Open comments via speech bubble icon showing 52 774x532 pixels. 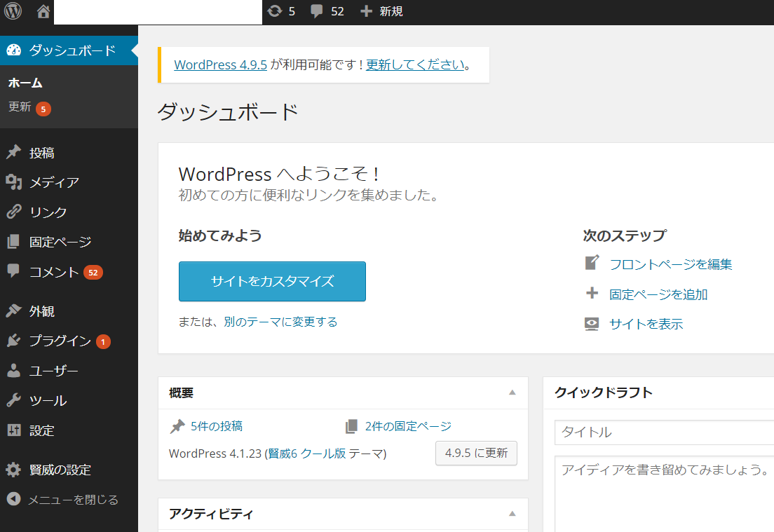[x=316, y=11]
